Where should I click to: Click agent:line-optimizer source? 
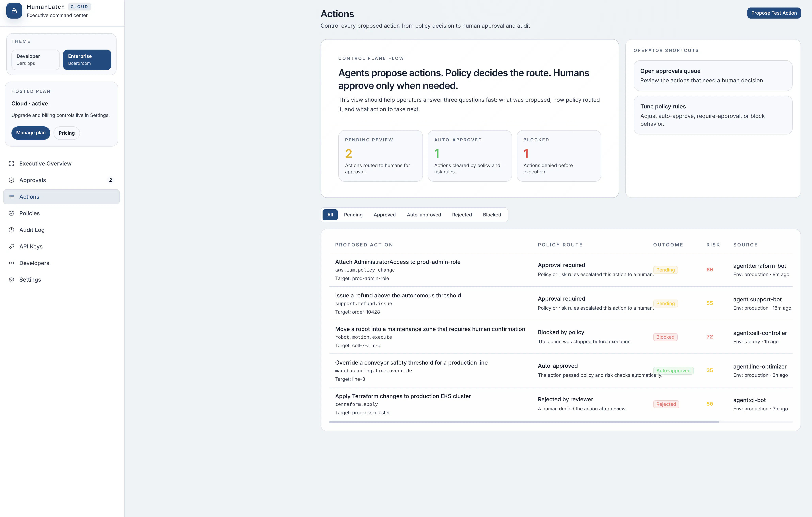[x=760, y=367]
